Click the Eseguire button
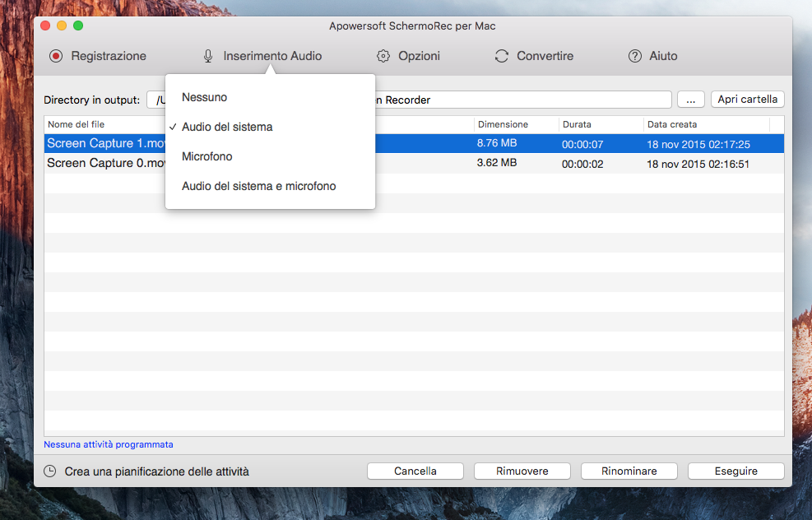The width and height of the screenshot is (812, 520). [x=735, y=471]
